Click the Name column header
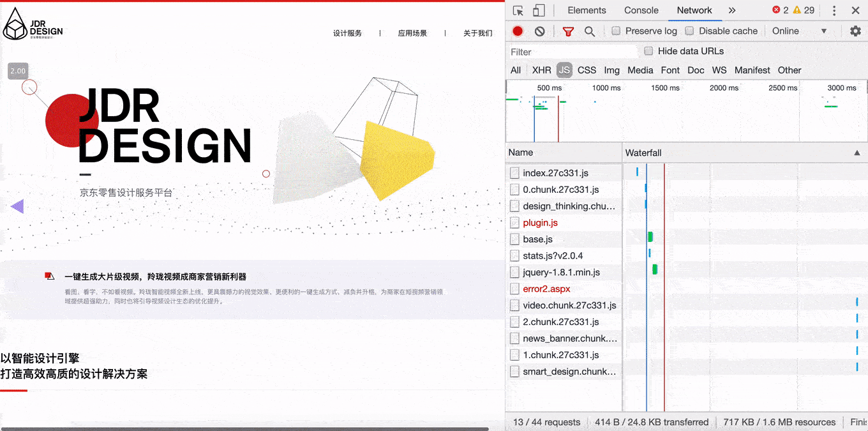Image resolution: width=868 pixels, height=431 pixels. click(564, 153)
